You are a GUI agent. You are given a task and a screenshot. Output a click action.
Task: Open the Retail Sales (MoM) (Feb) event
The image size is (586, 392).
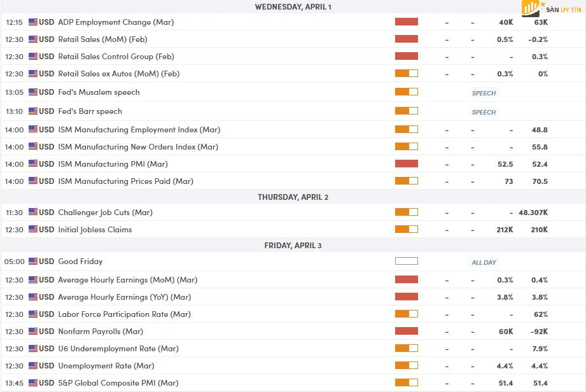(102, 39)
